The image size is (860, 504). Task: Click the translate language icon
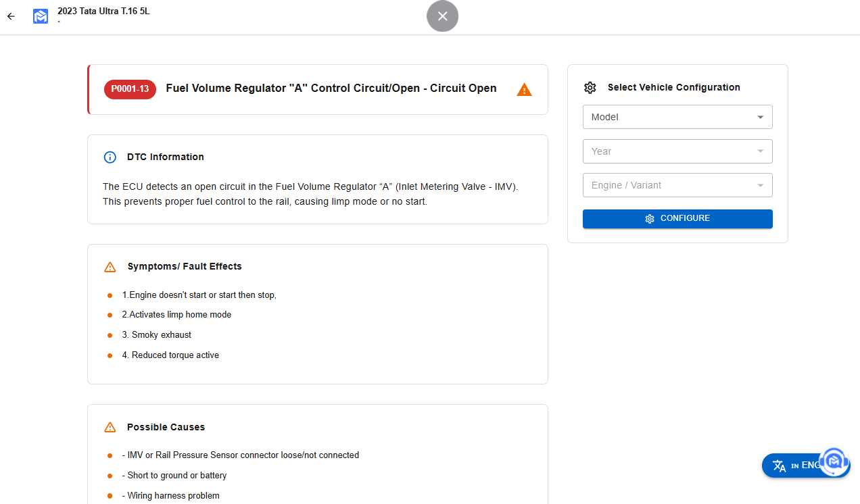[x=780, y=465]
